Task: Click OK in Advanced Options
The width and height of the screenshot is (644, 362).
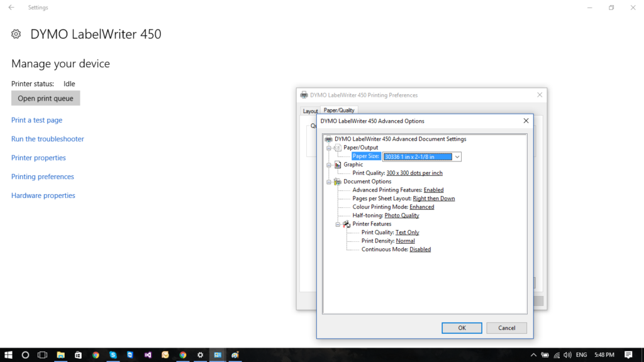Action: click(x=462, y=328)
